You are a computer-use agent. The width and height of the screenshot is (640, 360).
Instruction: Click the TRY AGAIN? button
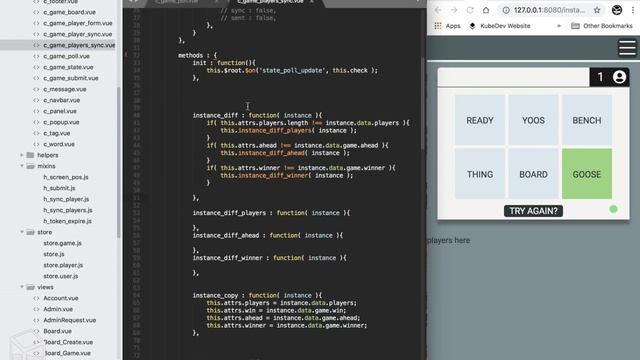pos(533,211)
